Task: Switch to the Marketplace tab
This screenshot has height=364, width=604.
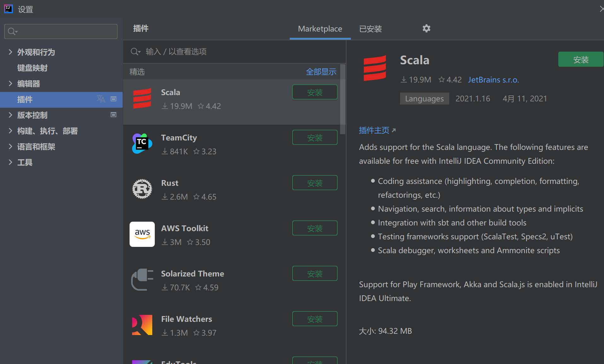Action: [x=320, y=29]
